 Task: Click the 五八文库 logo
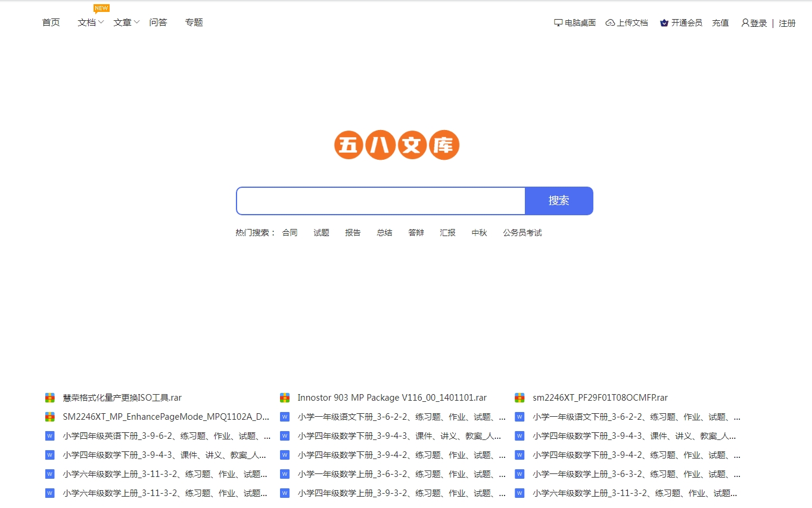(x=396, y=144)
